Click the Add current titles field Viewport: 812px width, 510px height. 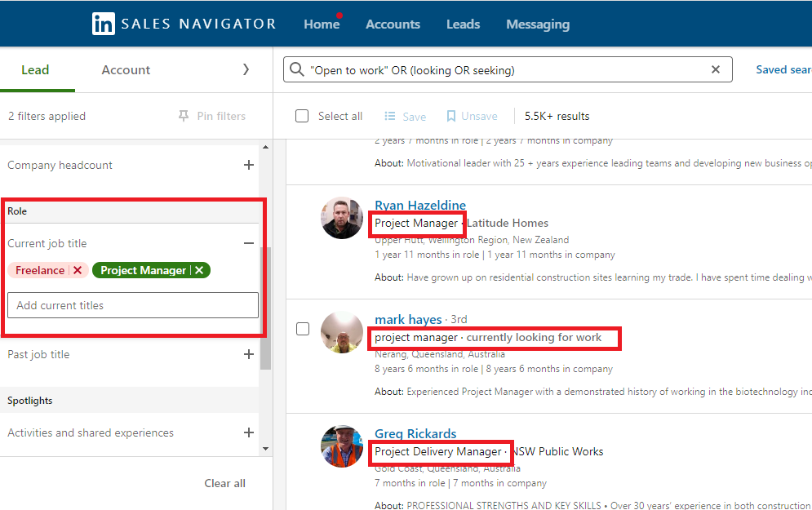coord(133,305)
